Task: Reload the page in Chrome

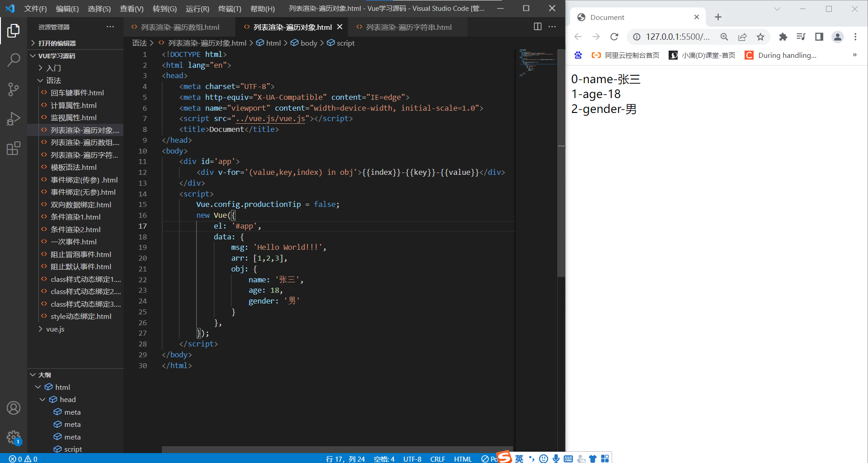Action: click(x=614, y=37)
